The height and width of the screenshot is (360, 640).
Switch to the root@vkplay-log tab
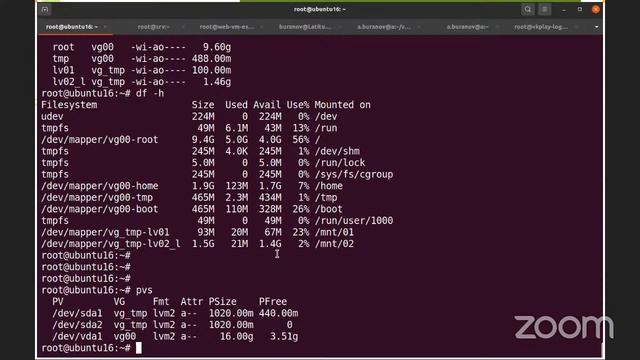click(541, 27)
